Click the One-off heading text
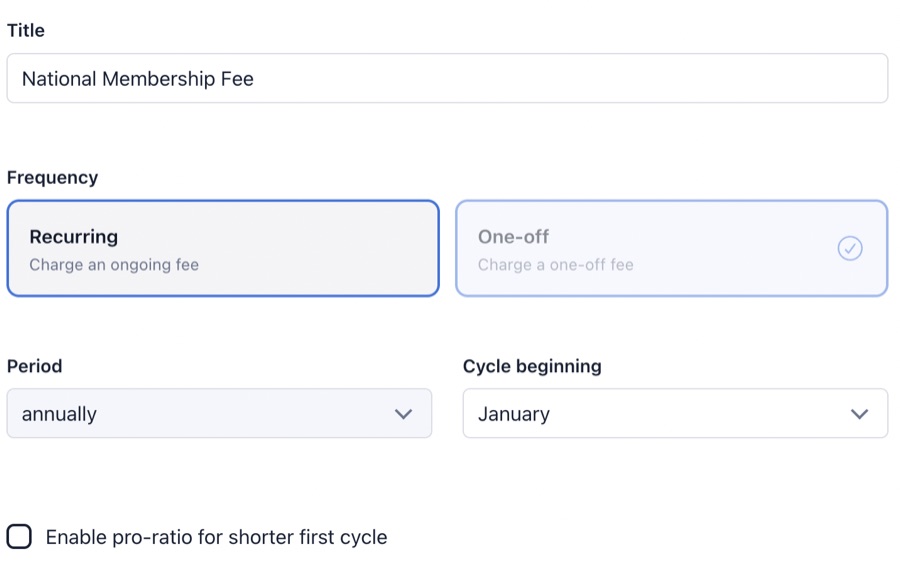This screenshot has width=900, height=568. coord(513,237)
